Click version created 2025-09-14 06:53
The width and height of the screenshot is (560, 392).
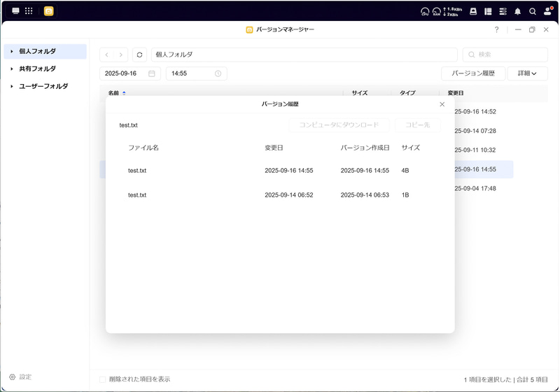(x=365, y=195)
